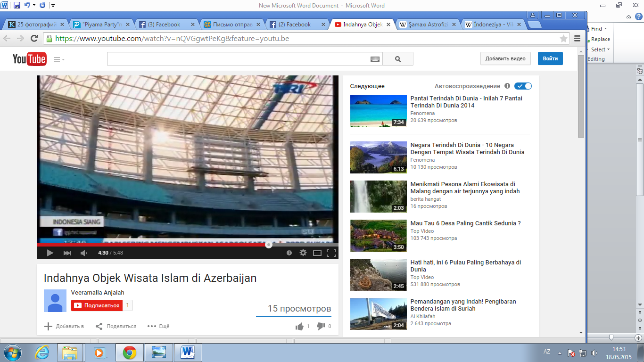
Task: Click Watch Later clock icon in player
Action: [x=289, y=253]
